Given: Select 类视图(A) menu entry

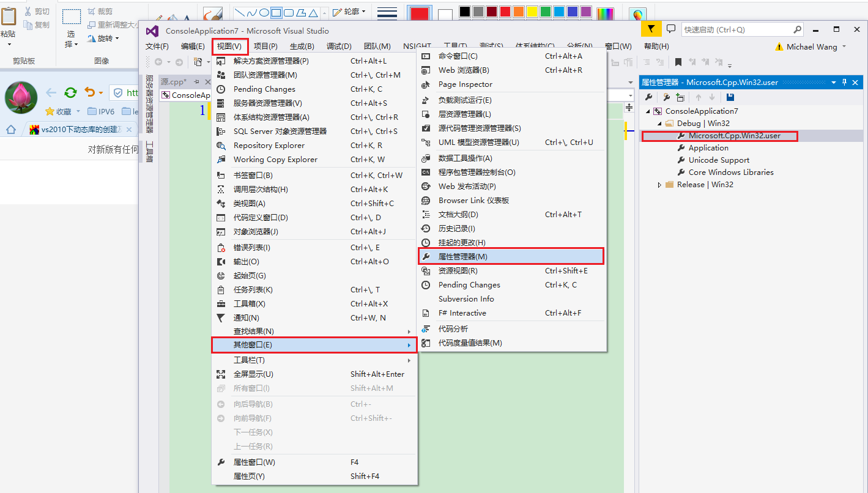Looking at the screenshot, I should pos(314,203).
